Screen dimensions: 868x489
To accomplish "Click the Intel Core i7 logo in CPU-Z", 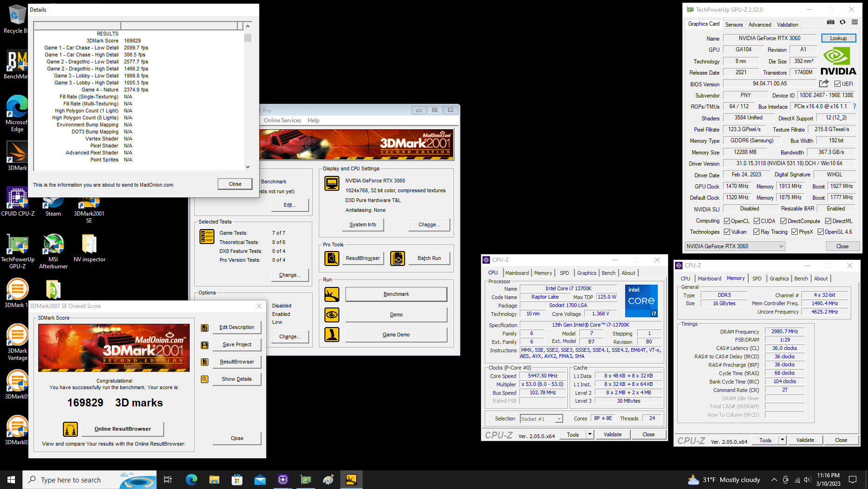I will (x=641, y=300).
